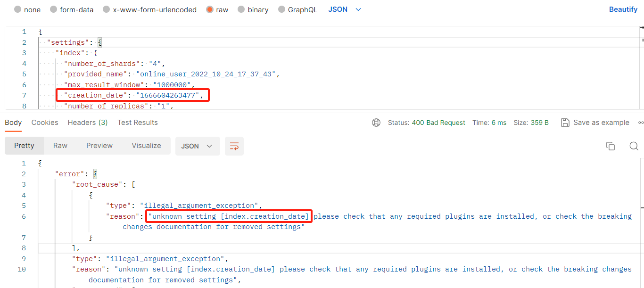Image resolution: width=644 pixels, height=288 pixels.
Task: Open the two-dot more actions menu
Action: tap(640, 122)
